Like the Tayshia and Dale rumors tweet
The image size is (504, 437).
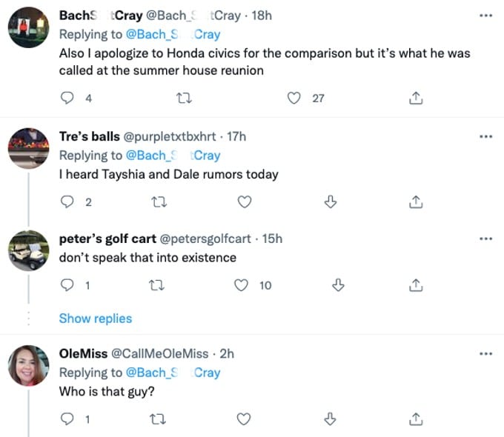[244, 202]
